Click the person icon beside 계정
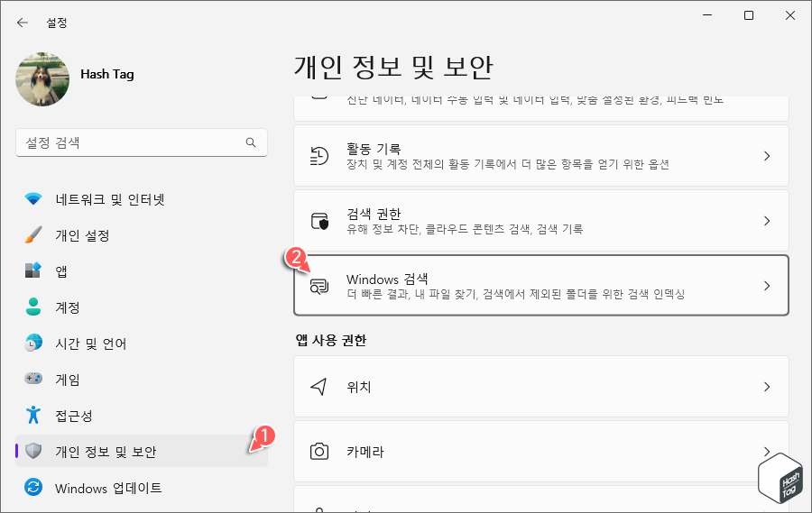The width and height of the screenshot is (812, 513). point(33,307)
